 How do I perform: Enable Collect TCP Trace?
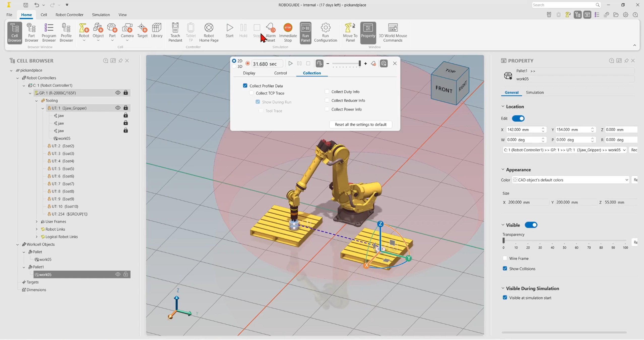coord(251,93)
